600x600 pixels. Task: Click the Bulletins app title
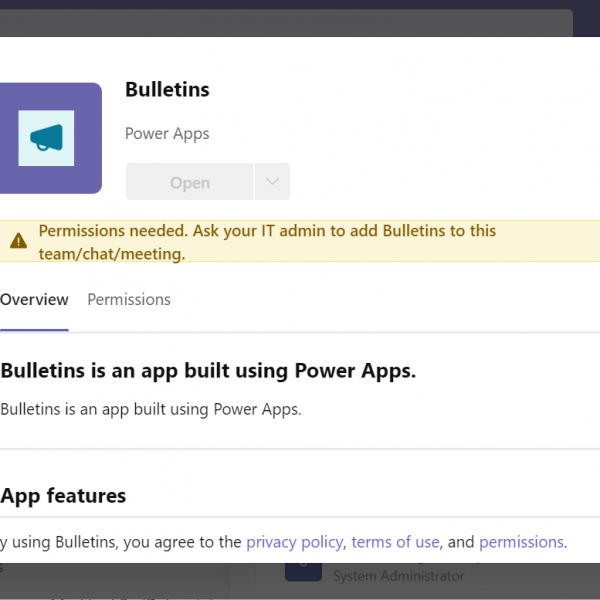167,90
